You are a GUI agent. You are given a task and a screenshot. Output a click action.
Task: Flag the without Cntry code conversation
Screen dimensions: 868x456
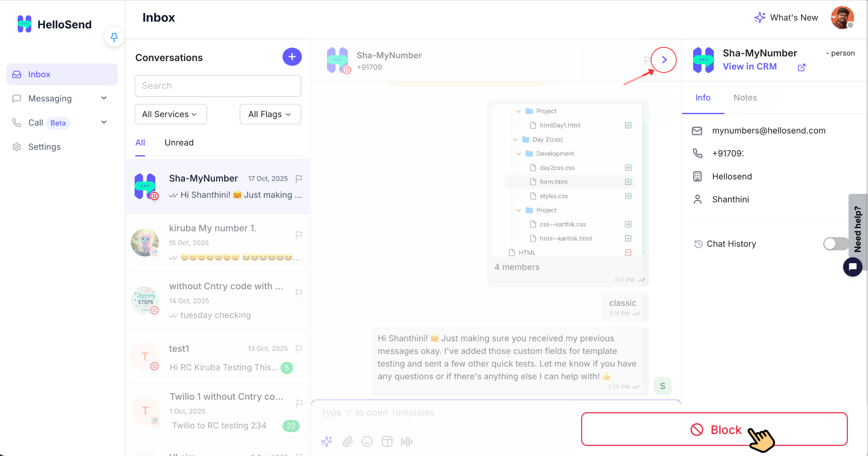[299, 293]
